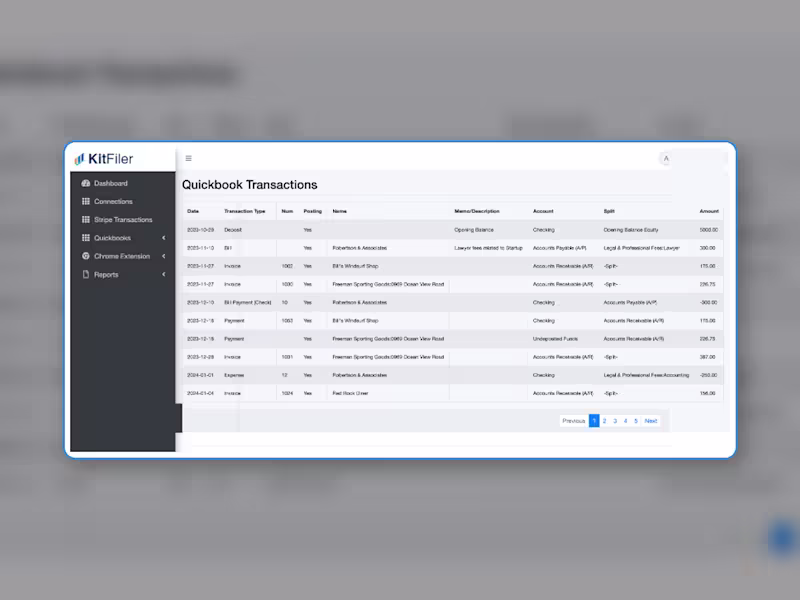Click the Previous pagination button
Viewport: 800px width, 600px height.
[575, 421]
